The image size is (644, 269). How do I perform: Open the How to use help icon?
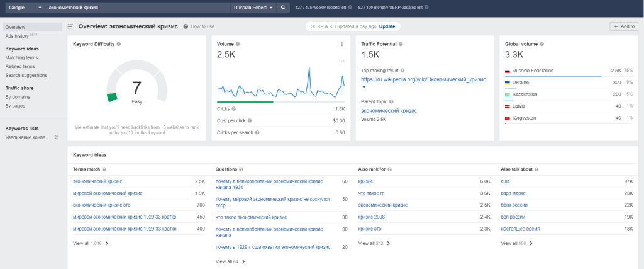(x=186, y=26)
